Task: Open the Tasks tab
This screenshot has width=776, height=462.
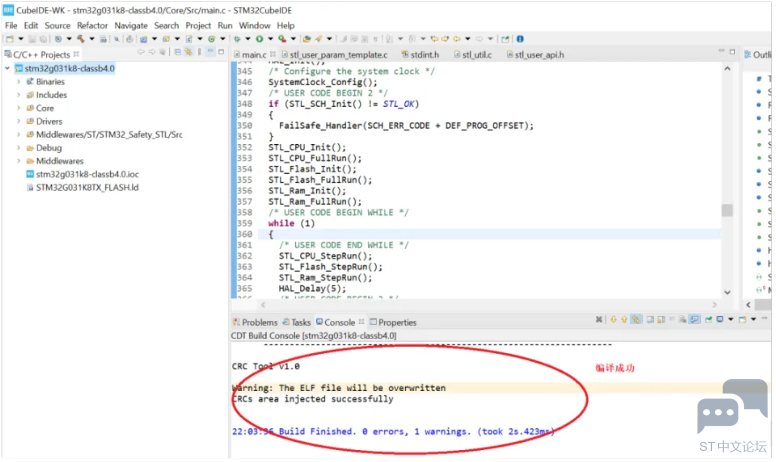Action: pyautogui.click(x=296, y=323)
